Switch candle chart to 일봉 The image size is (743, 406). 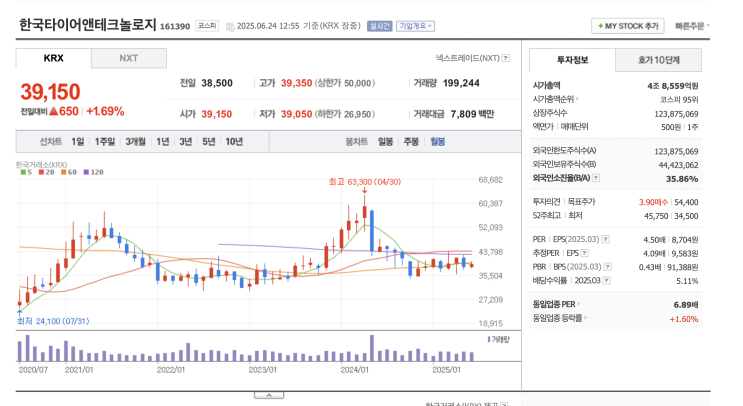coord(385,142)
